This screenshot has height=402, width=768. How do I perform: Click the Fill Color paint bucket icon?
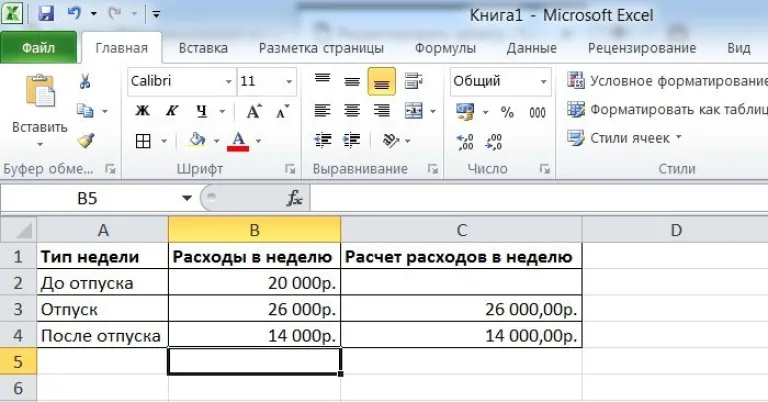point(197,141)
